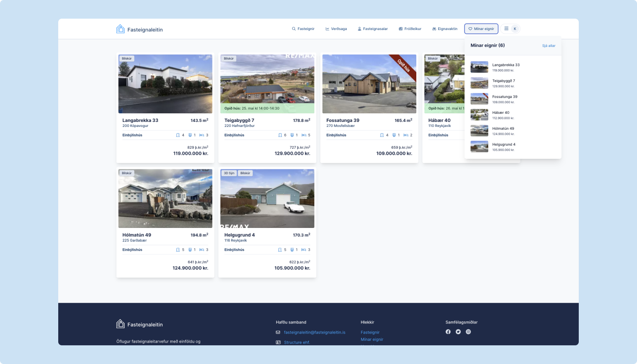Email fasteignaleitin@fasteignaleitin.is from the footer
This screenshot has width=637, height=364.
[314, 333]
